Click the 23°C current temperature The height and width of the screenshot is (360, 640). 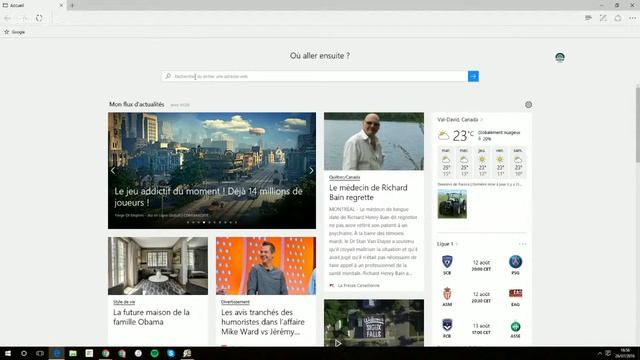(x=463, y=135)
